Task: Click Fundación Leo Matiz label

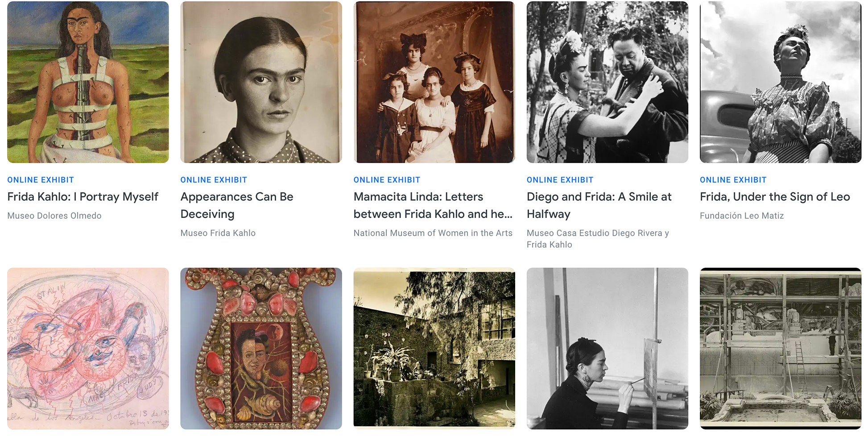Action: click(x=742, y=216)
